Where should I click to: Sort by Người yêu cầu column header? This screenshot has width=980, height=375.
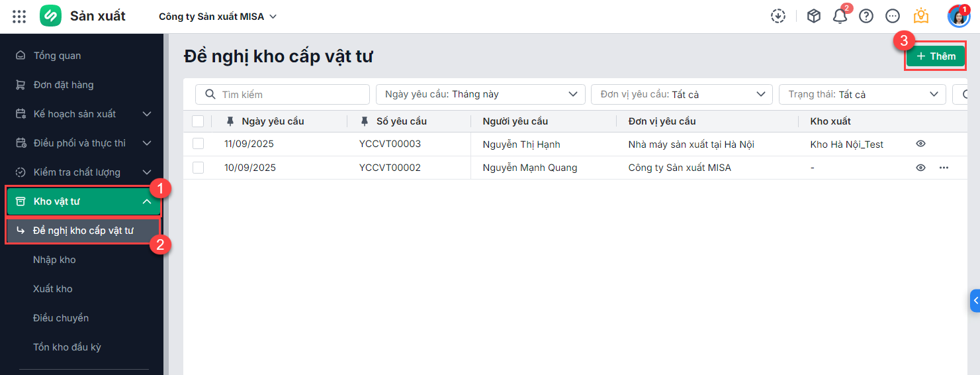click(x=515, y=121)
